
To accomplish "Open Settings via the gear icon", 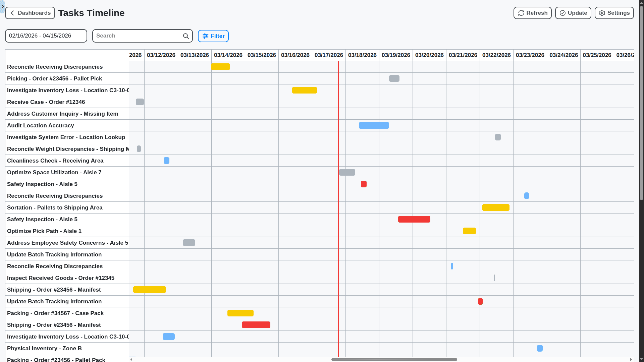I will pyautogui.click(x=602, y=13).
